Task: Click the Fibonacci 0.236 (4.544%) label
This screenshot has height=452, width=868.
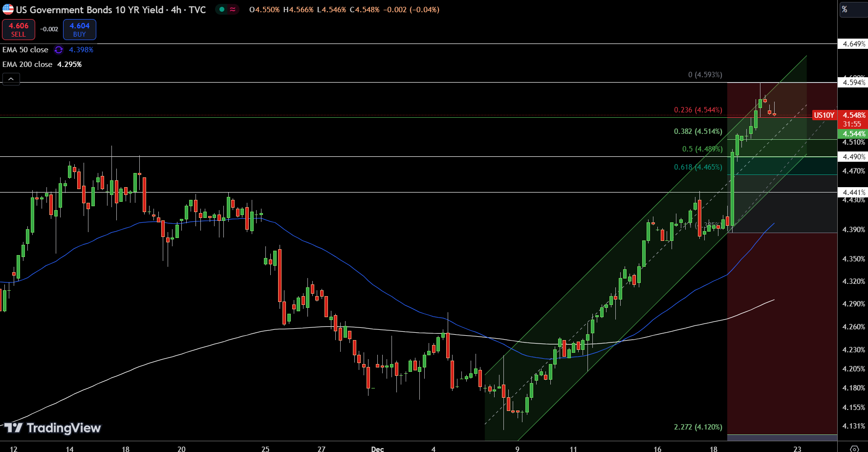Action: (x=698, y=110)
